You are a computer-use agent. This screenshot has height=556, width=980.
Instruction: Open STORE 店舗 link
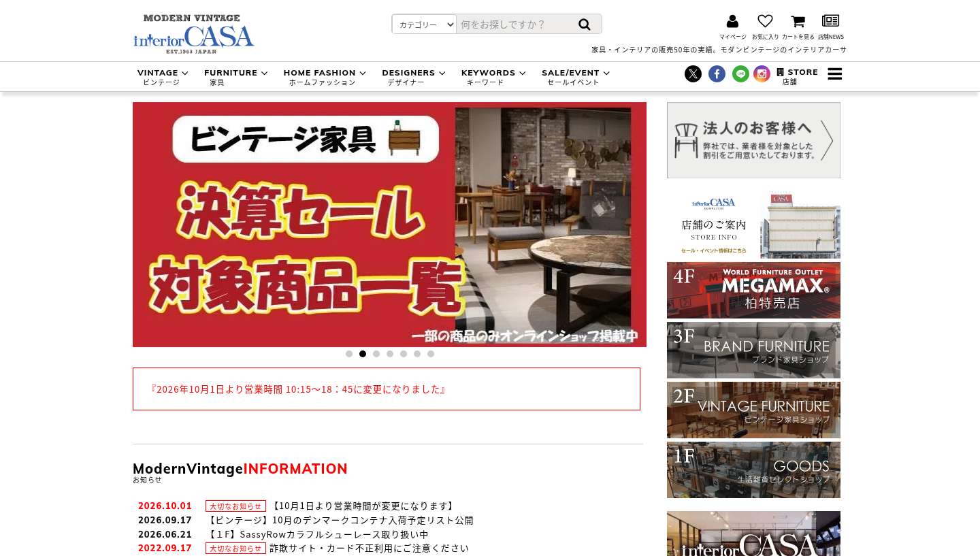pos(797,76)
